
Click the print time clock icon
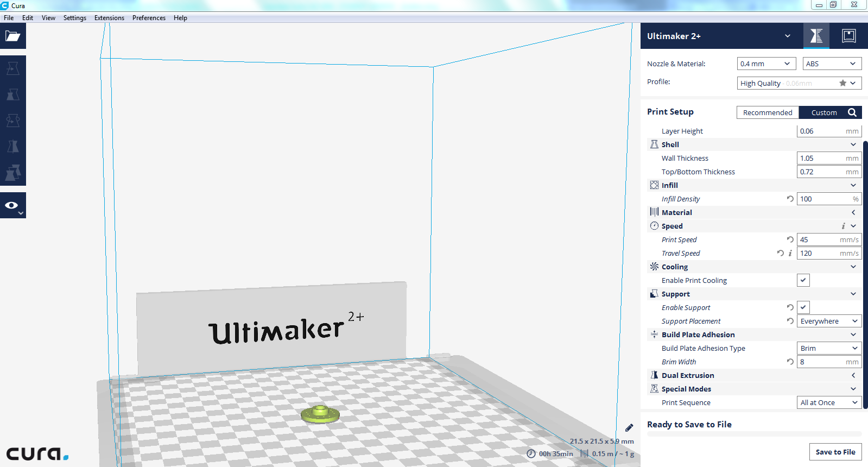tap(531, 453)
